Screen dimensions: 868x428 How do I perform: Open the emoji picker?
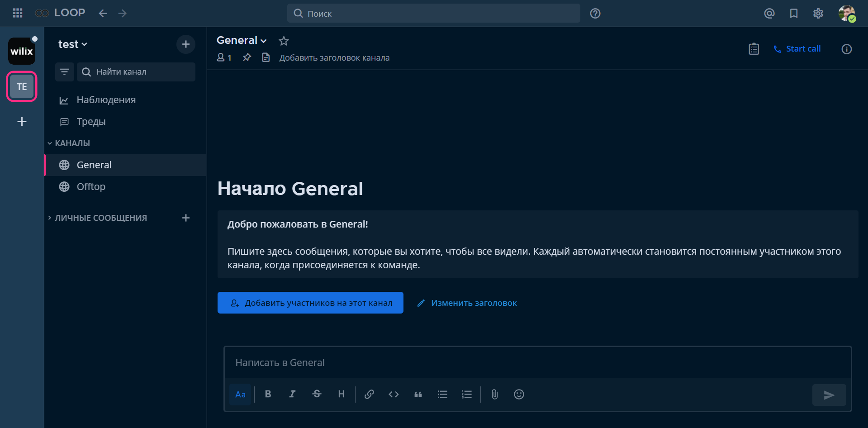[x=519, y=395]
